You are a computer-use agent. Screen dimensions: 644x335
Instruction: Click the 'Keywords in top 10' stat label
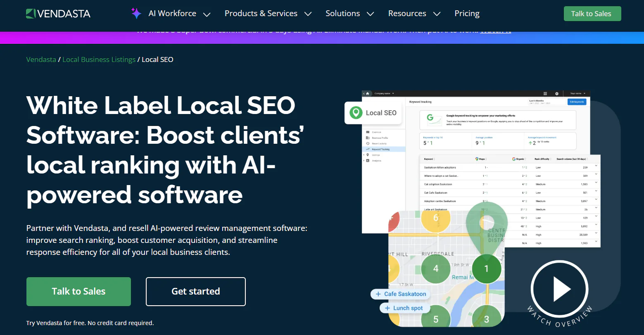coord(433,138)
